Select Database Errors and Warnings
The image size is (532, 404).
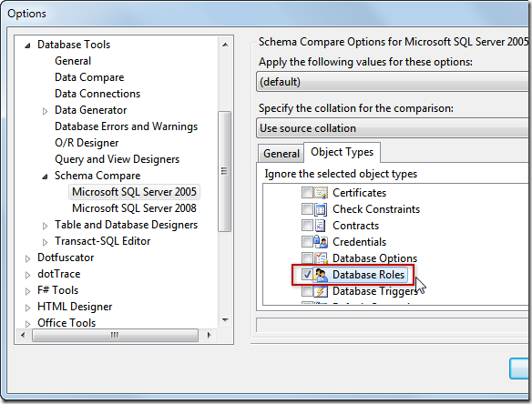pos(126,126)
